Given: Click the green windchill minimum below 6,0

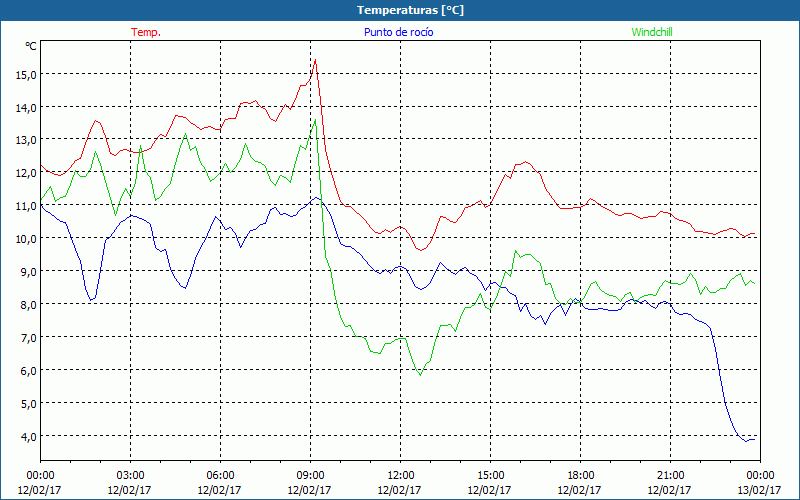Looking at the screenshot, I should (x=420, y=375).
